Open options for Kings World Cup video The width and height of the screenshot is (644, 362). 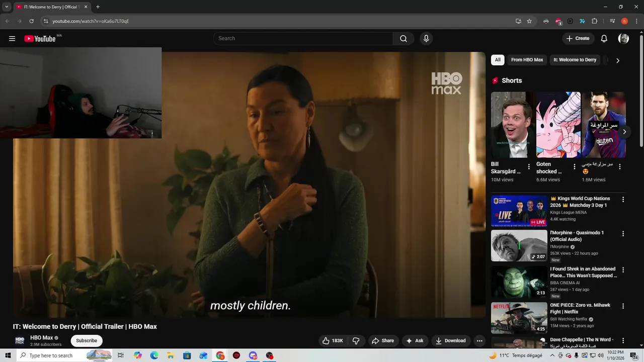[623, 200]
